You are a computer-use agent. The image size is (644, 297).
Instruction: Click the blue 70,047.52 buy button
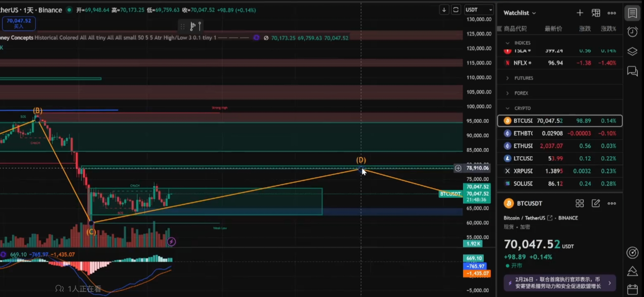[x=18, y=23]
